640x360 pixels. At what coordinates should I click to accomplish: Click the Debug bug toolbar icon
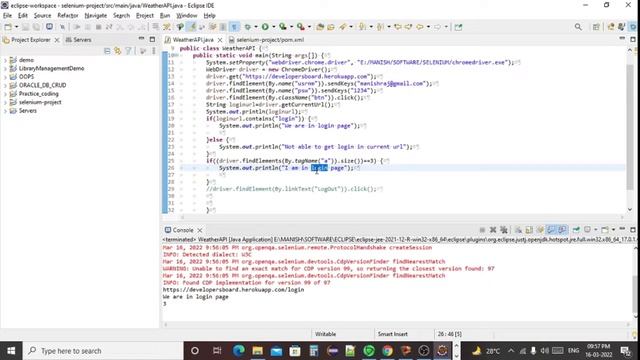tap(248, 27)
